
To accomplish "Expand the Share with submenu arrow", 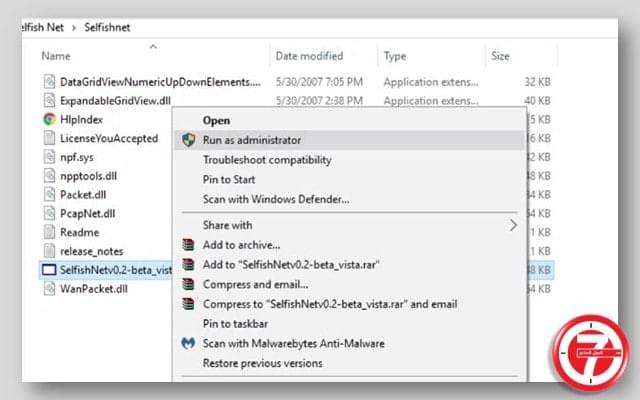I will 513,225.
